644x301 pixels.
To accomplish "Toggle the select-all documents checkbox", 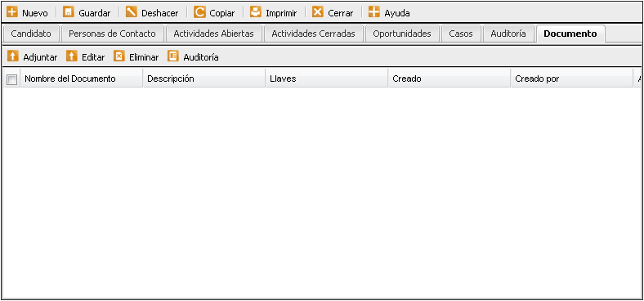I will (12, 79).
